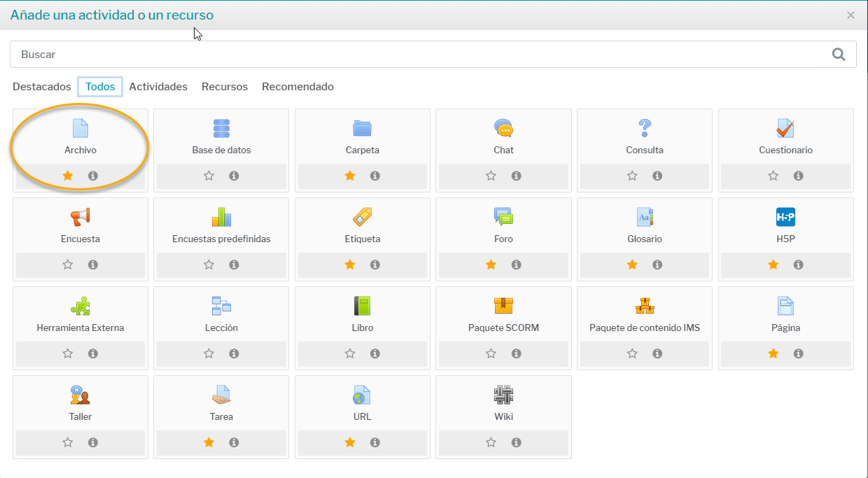Choose the Base de datos activity icon

[221, 129]
